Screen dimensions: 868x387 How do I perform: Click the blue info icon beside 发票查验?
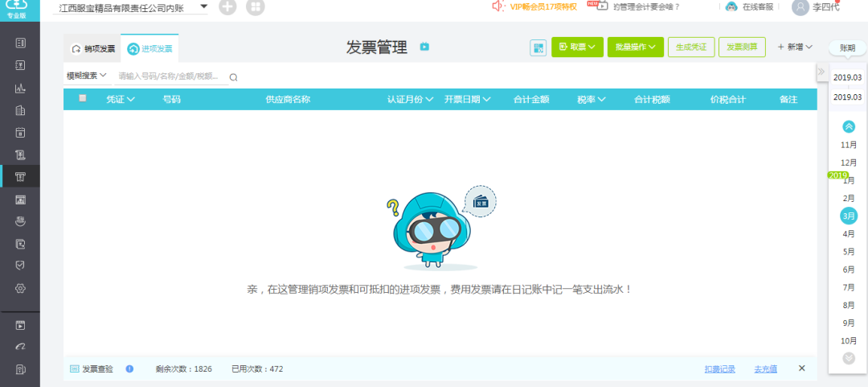[x=129, y=368]
